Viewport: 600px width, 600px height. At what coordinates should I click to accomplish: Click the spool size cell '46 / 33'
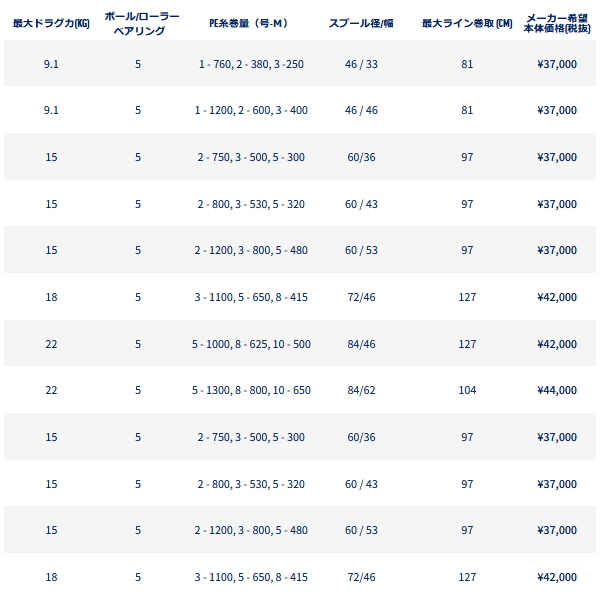360,65
